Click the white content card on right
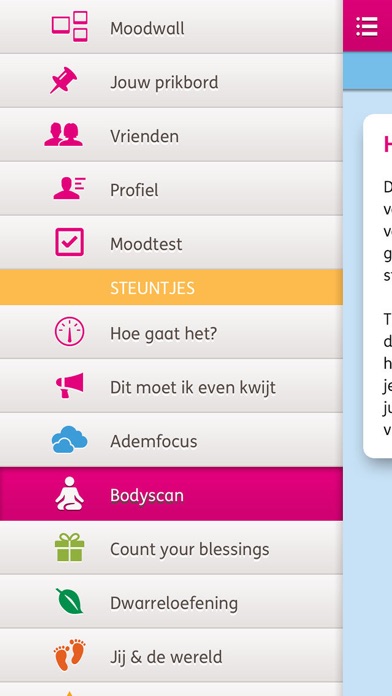 click(378, 286)
